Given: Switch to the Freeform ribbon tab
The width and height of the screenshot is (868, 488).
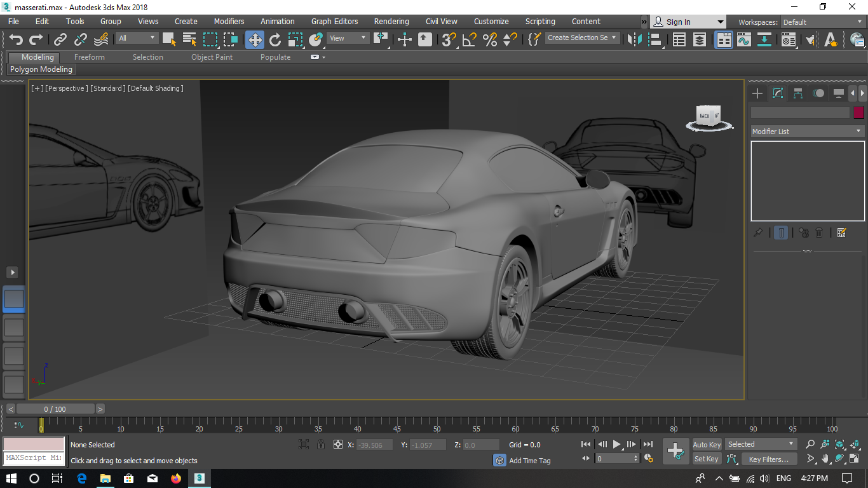Looking at the screenshot, I should pyautogui.click(x=90, y=57).
